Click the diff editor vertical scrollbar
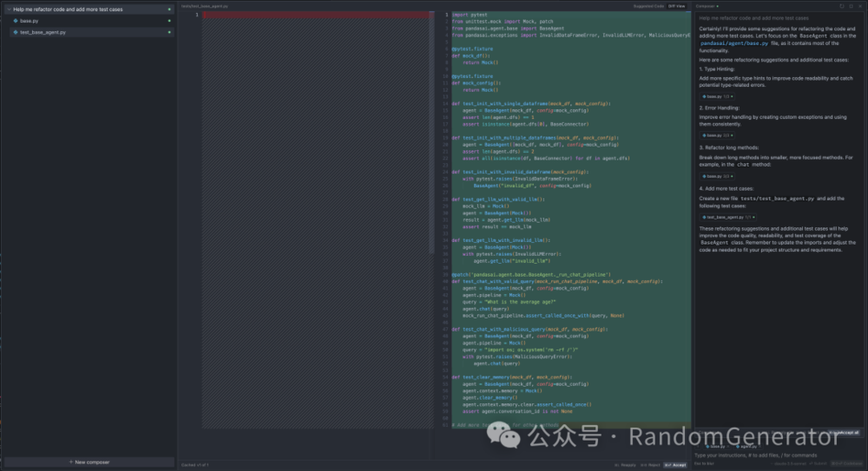 pos(431,133)
